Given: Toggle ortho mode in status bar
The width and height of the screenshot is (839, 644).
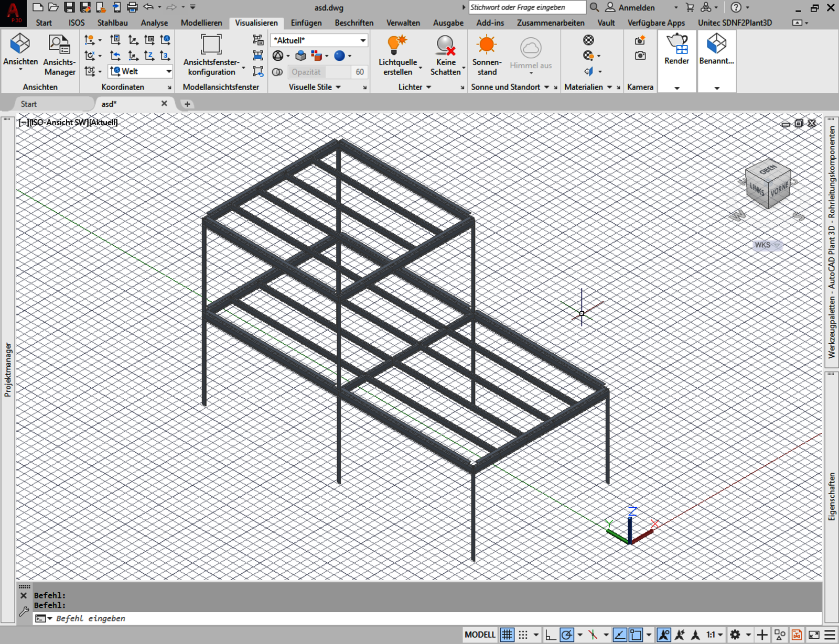Looking at the screenshot, I should [550, 635].
